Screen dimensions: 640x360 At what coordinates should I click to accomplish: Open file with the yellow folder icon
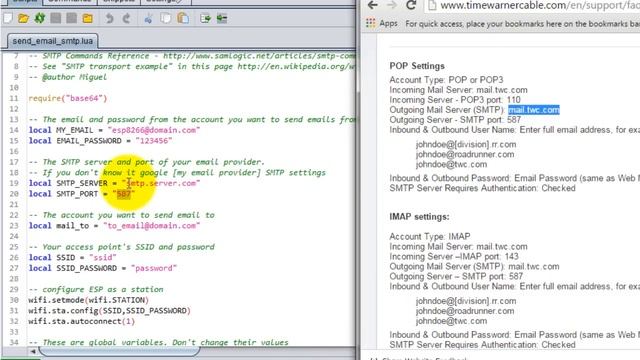click(x=23, y=18)
